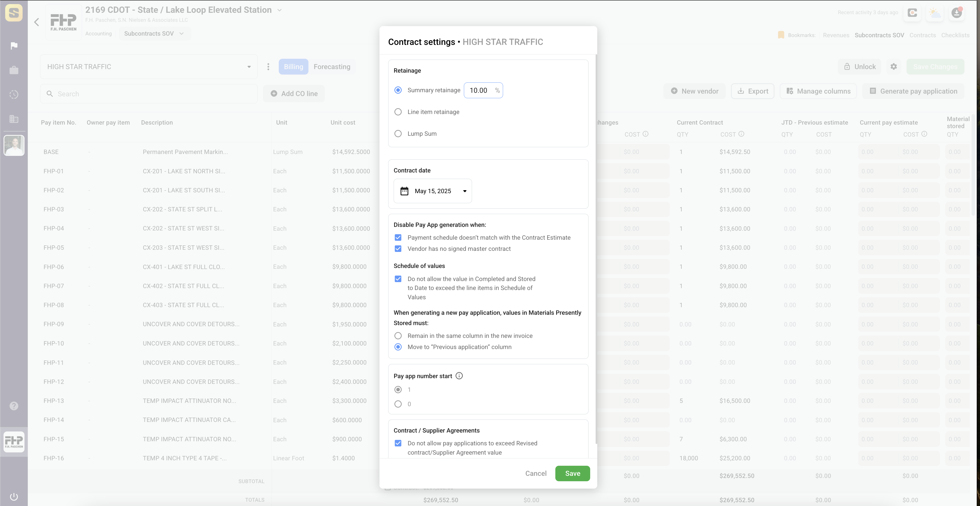Click the Search input field
The height and width of the screenshot is (506, 980).
[x=149, y=94]
